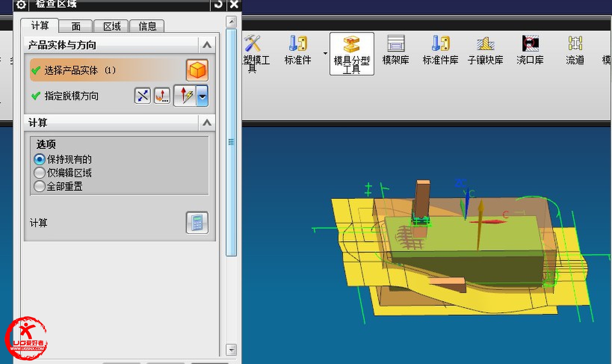Open the 标准件库 standard parts library
This screenshot has width=612, height=364.
click(441, 50)
